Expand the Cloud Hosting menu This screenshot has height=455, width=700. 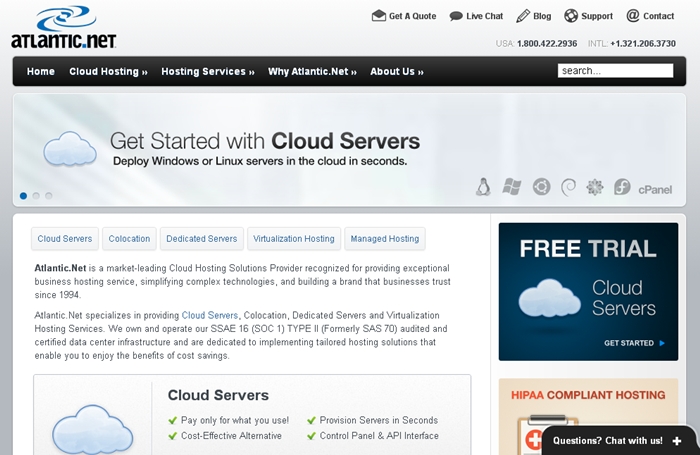point(108,71)
